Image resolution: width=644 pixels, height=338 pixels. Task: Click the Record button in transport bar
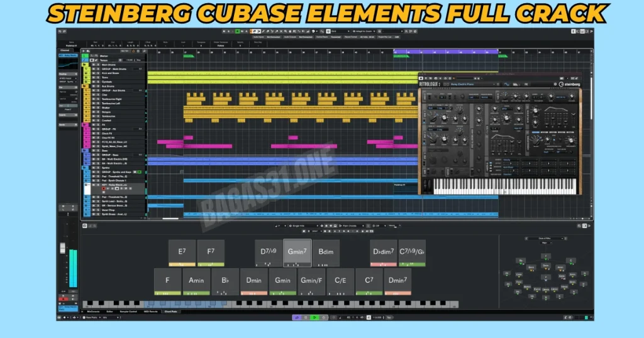324,317
